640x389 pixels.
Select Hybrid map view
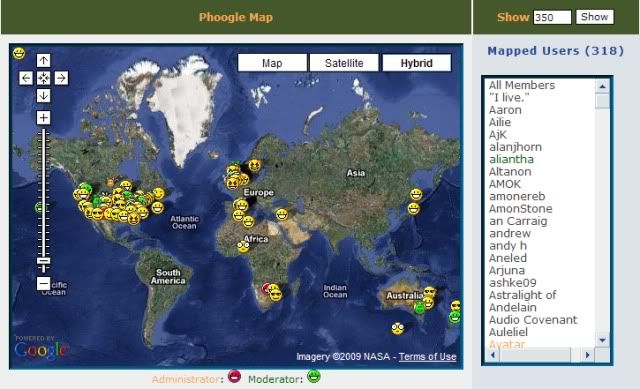click(x=416, y=63)
